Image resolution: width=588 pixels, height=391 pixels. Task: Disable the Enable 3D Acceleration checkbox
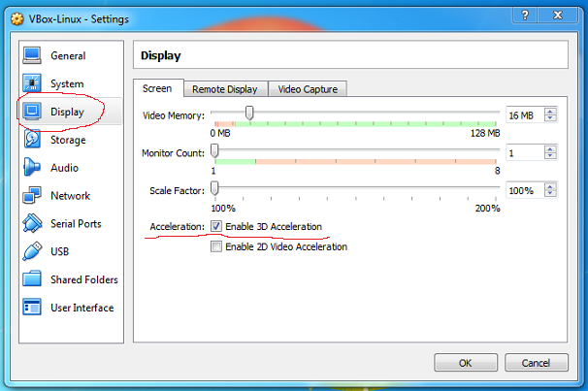coord(216,226)
